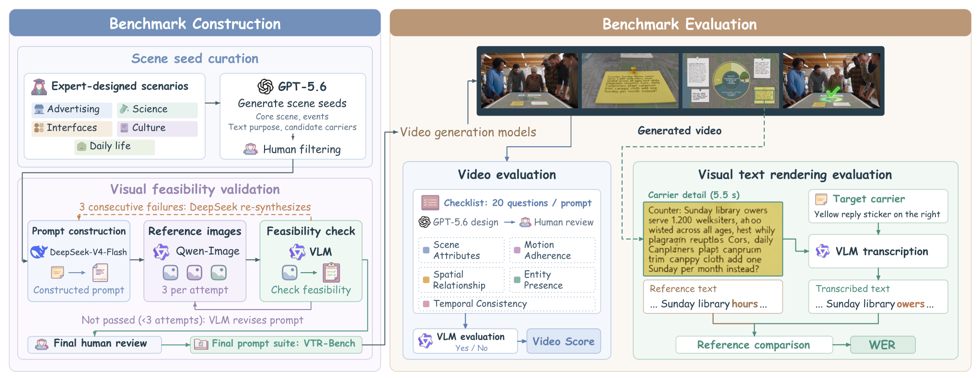The height and width of the screenshot is (380, 980).
Task: Select the Scene seed curation title
Action: coord(195,58)
